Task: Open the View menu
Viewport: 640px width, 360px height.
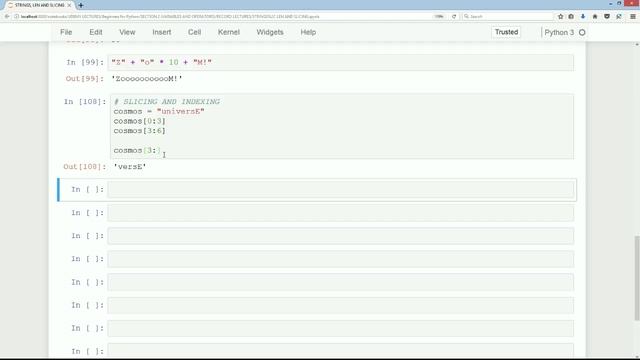Action: coord(127,32)
